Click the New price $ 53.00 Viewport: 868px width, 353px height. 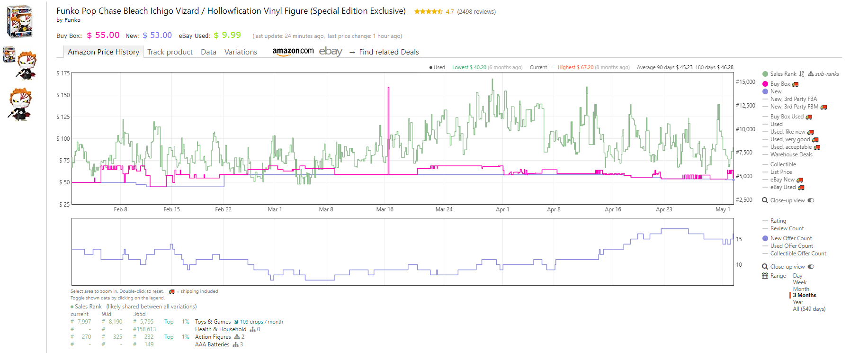(157, 35)
